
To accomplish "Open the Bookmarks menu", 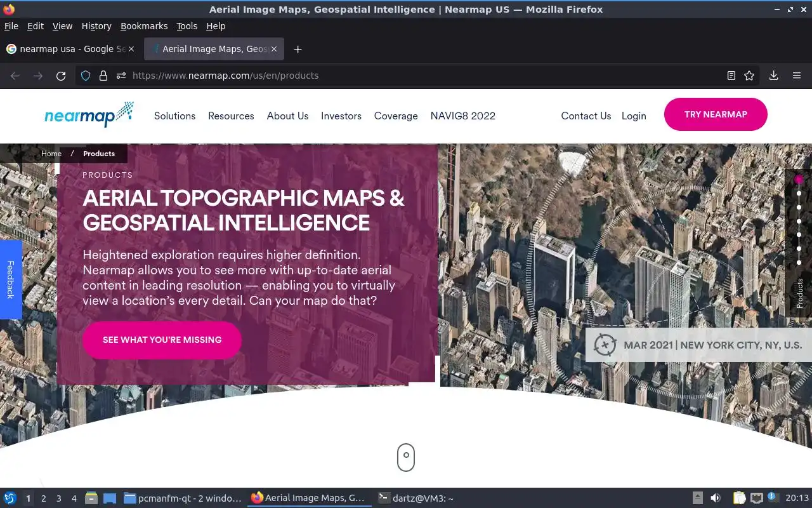I will tap(144, 26).
